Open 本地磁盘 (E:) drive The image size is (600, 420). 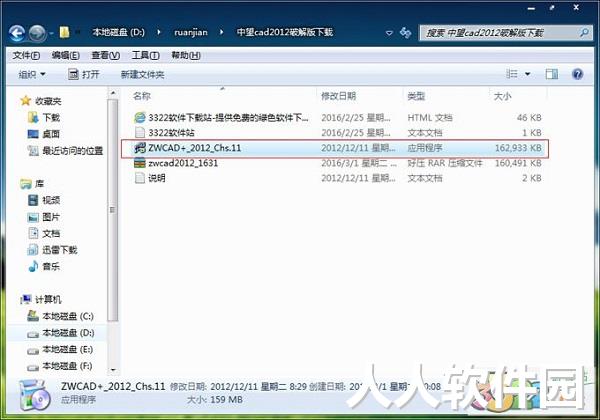click(60, 350)
